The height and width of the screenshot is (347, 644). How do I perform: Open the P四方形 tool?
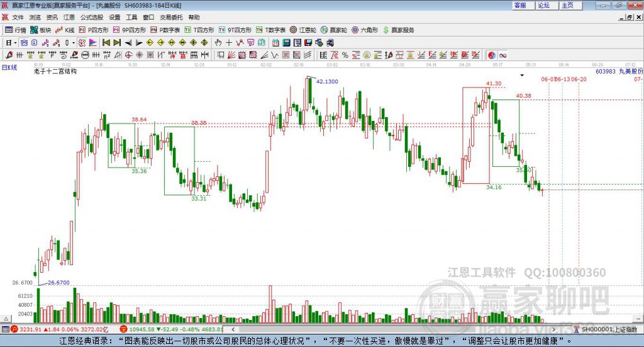[x=94, y=30]
